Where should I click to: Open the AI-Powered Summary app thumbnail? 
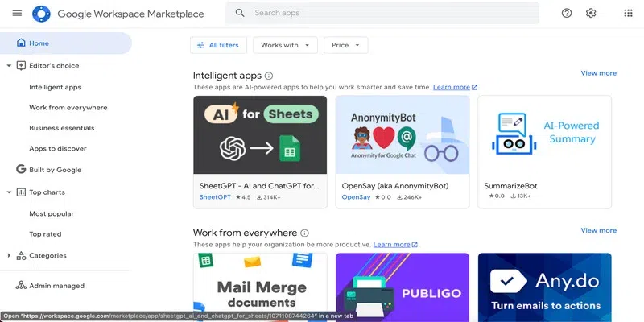pos(545,134)
